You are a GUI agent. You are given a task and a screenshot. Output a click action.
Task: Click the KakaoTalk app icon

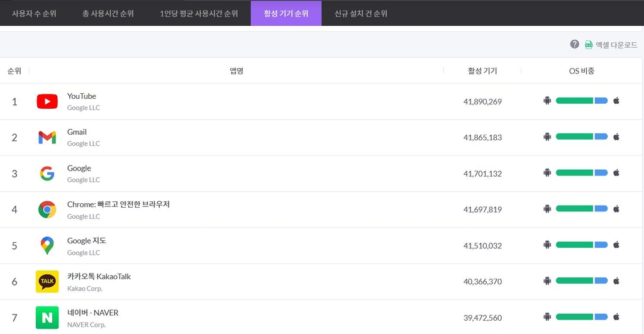[x=47, y=281]
